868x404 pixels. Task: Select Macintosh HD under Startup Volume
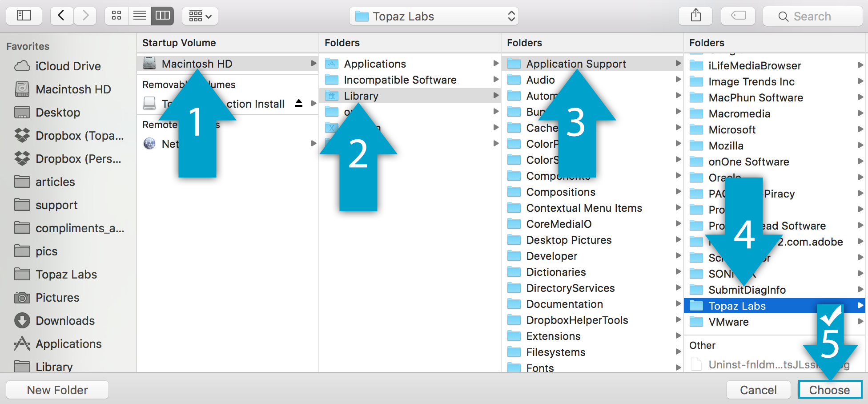[x=228, y=64]
